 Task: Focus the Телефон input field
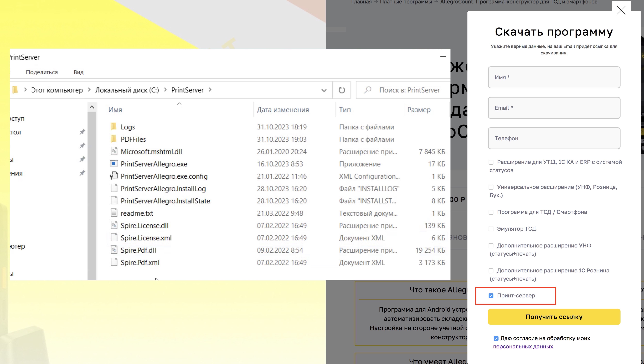554,138
